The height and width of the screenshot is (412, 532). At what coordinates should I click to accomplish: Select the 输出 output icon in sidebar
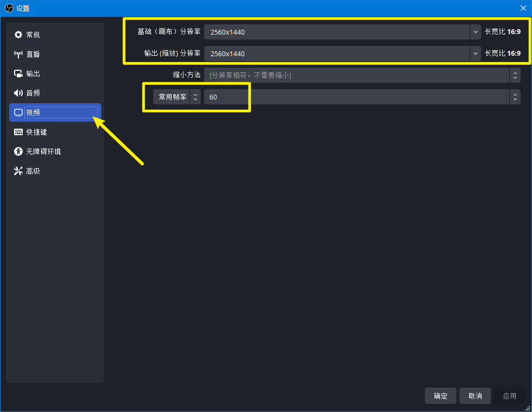pos(18,74)
